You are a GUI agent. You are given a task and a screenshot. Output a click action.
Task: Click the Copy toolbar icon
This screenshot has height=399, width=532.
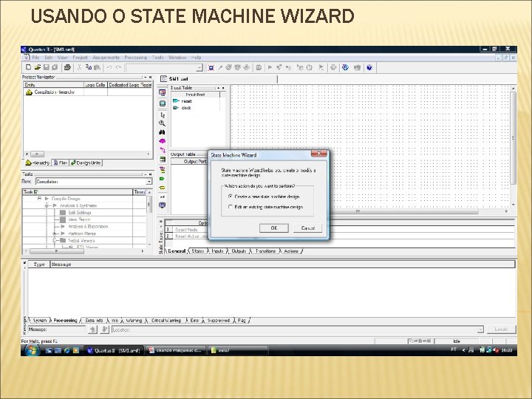pos(88,67)
